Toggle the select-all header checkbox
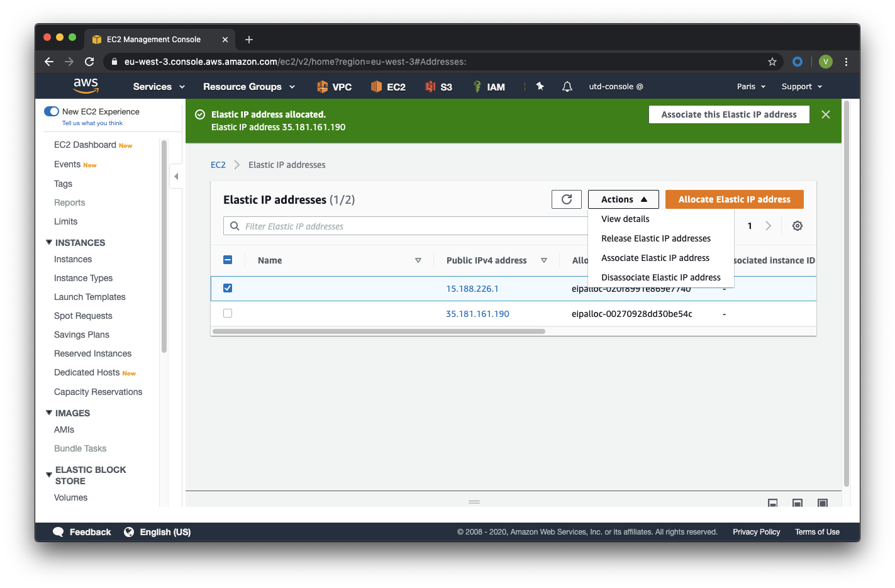The height and width of the screenshot is (588, 895). [228, 260]
